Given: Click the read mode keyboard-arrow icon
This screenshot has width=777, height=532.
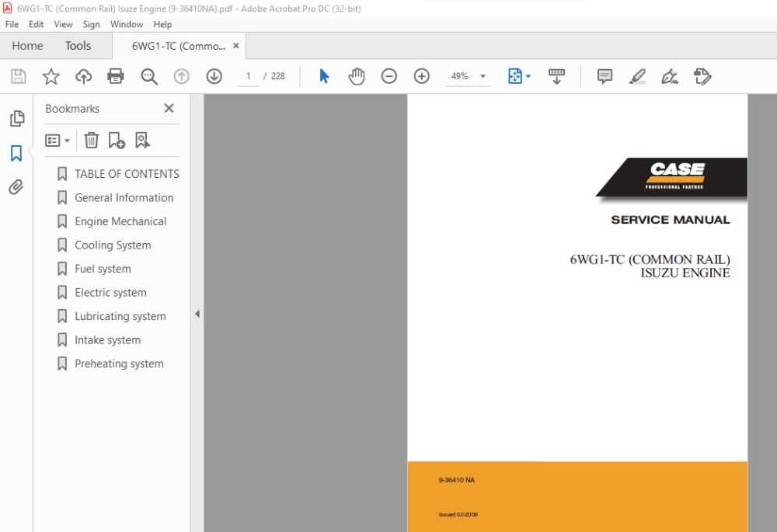Looking at the screenshot, I should point(556,76).
